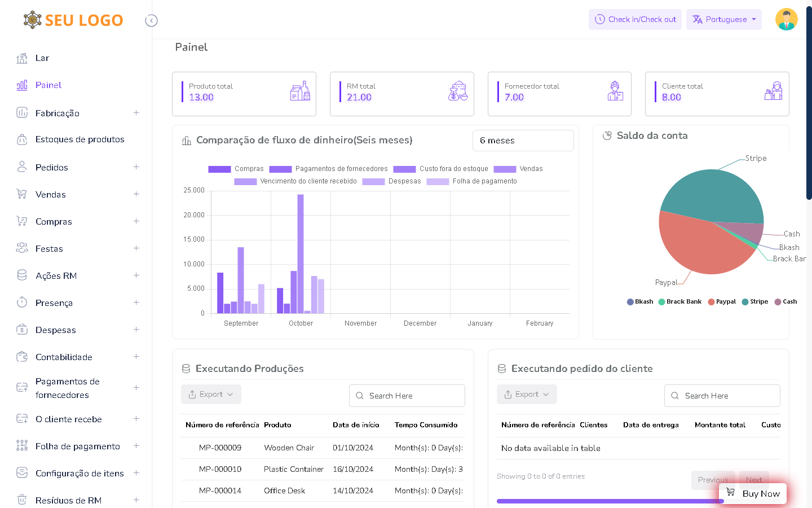Select Painel in the sidebar

tap(48, 85)
